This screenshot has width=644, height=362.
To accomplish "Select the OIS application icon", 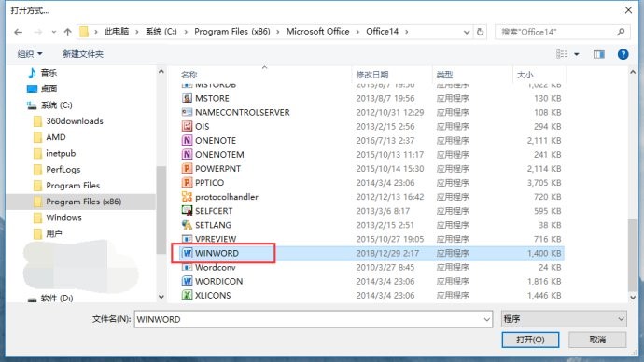I will pos(187,126).
